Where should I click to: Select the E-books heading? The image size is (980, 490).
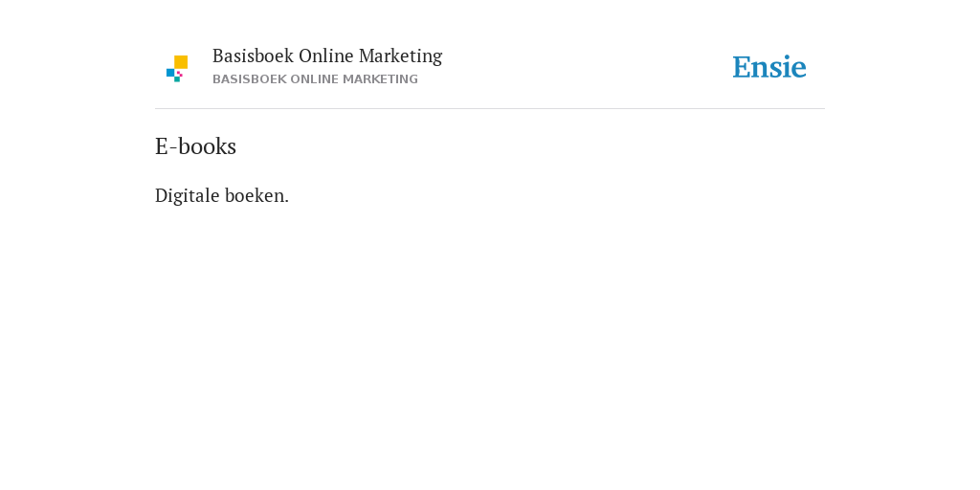coord(195,146)
